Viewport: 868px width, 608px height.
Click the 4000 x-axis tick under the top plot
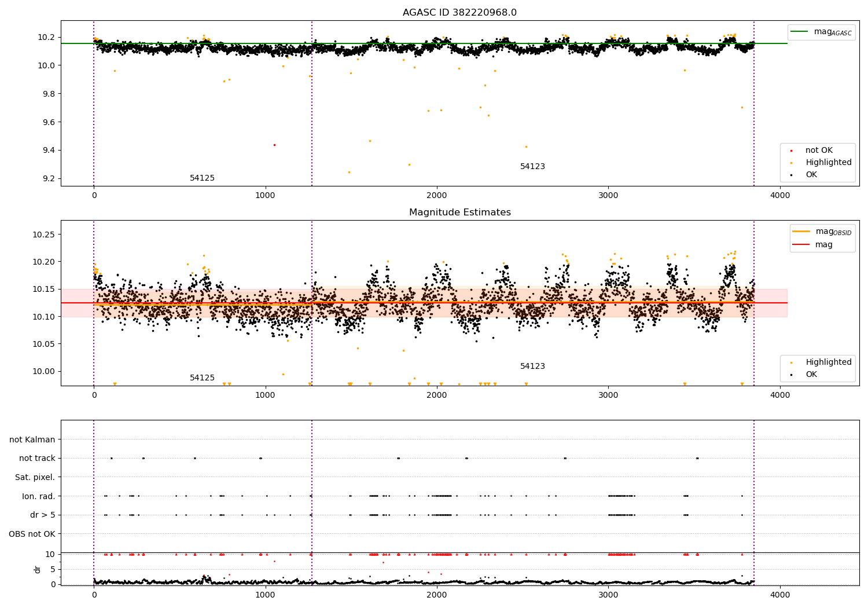pos(779,195)
